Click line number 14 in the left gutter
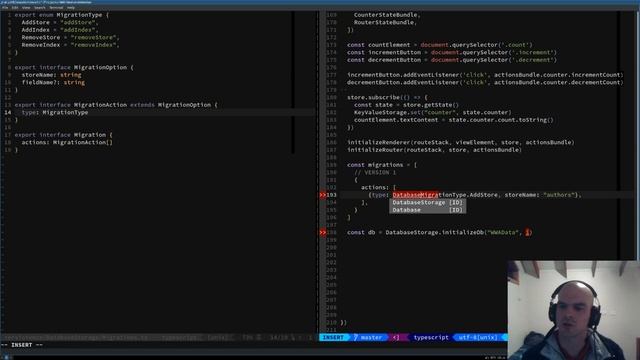This screenshot has width=640, height=360. coord(8,112)
